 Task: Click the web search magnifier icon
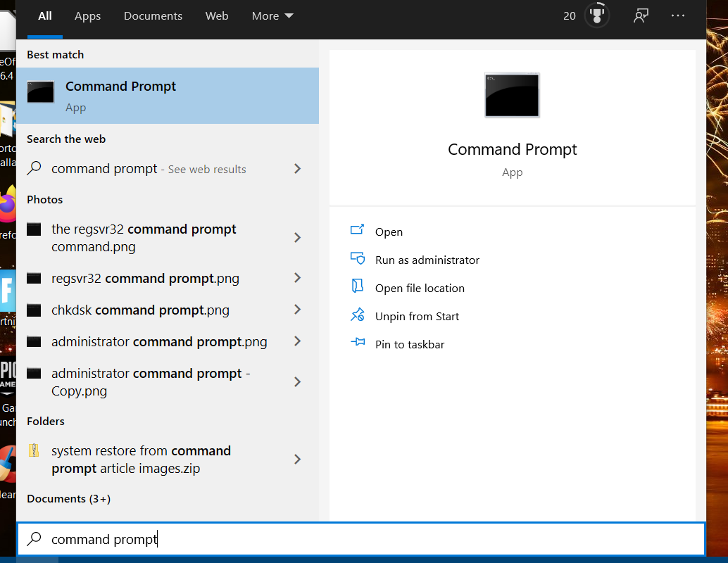tap(34, 168)
